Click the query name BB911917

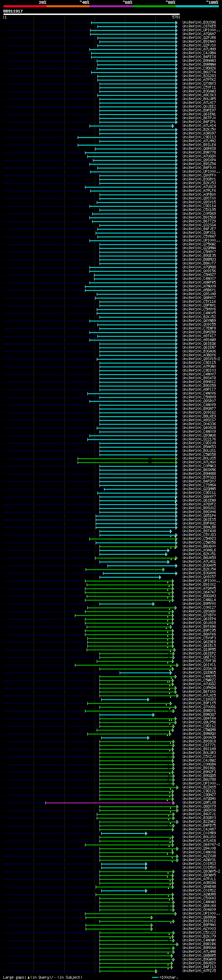13,11
